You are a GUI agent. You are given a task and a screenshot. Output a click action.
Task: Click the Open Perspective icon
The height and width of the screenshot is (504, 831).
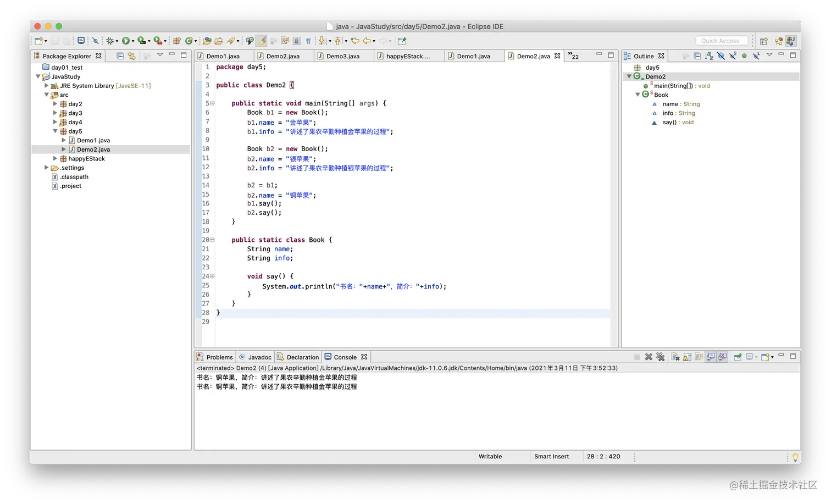pos(764,41)
